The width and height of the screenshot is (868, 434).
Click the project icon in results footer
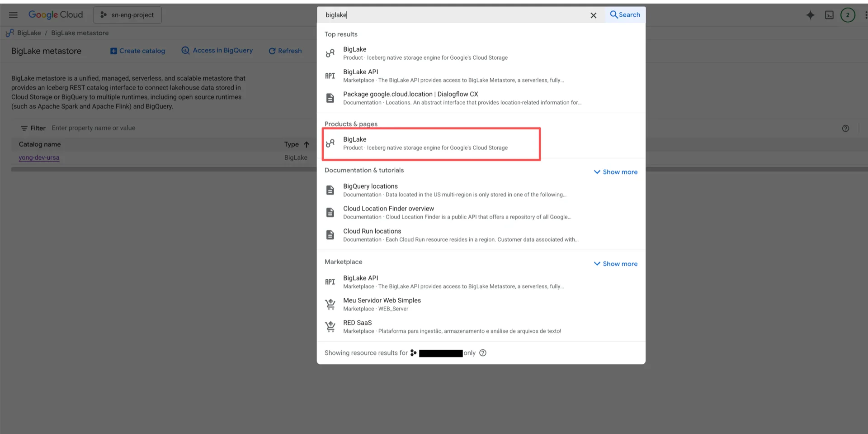[413, 353]
